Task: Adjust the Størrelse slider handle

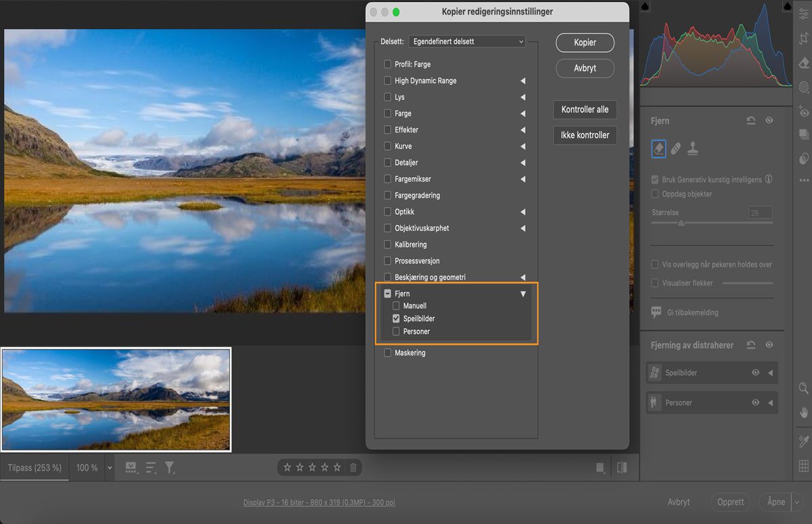Action: [x=681, y=223]
